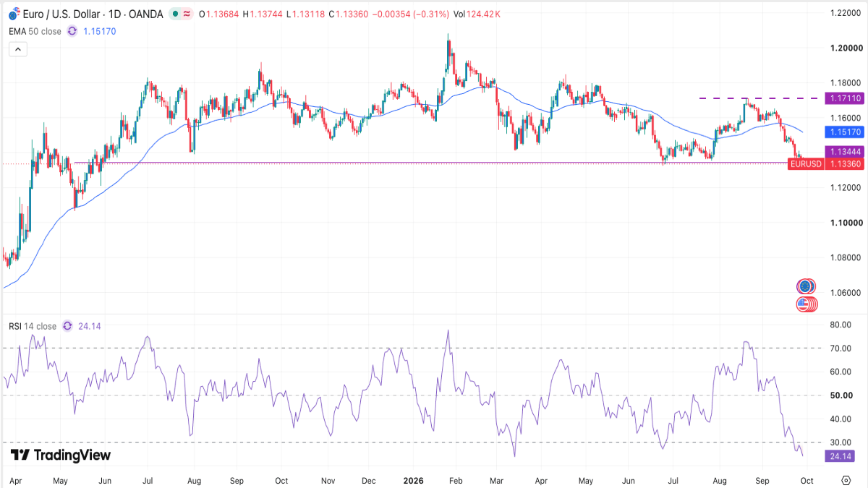Click the high price value H1.13744
Screen dimensions: 868x488
[x=264, y=14]
